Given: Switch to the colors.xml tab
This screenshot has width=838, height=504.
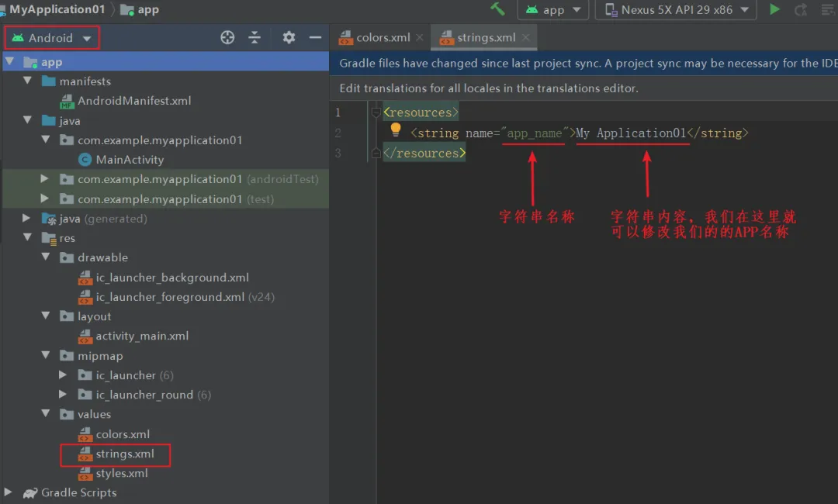Looking at the screenshot, I should (x=382, y=37).
